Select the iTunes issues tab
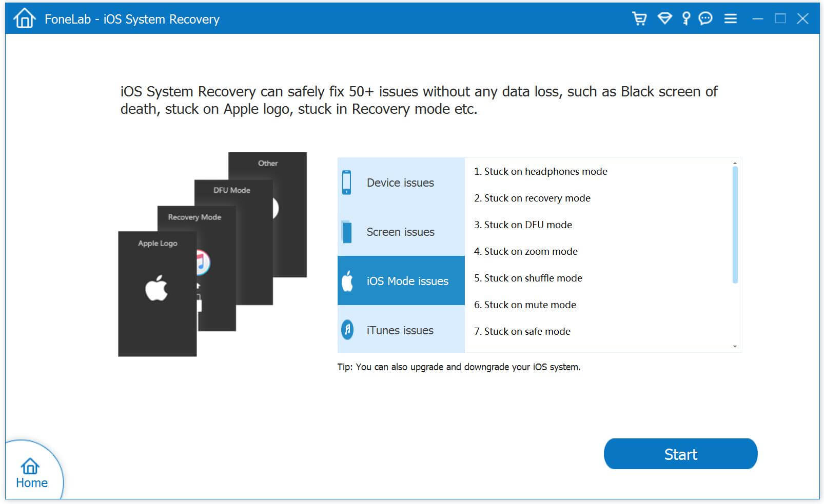824x504 pixels. (401, 330)
